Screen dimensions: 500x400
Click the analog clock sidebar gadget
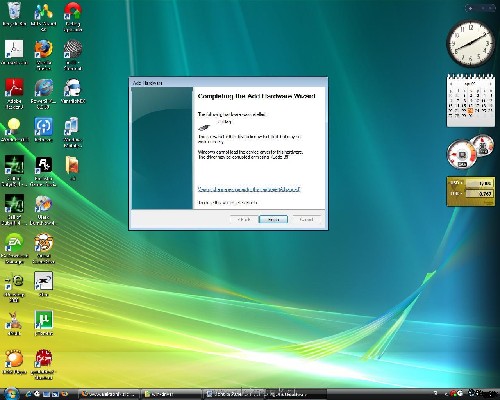tap(470, 44)
